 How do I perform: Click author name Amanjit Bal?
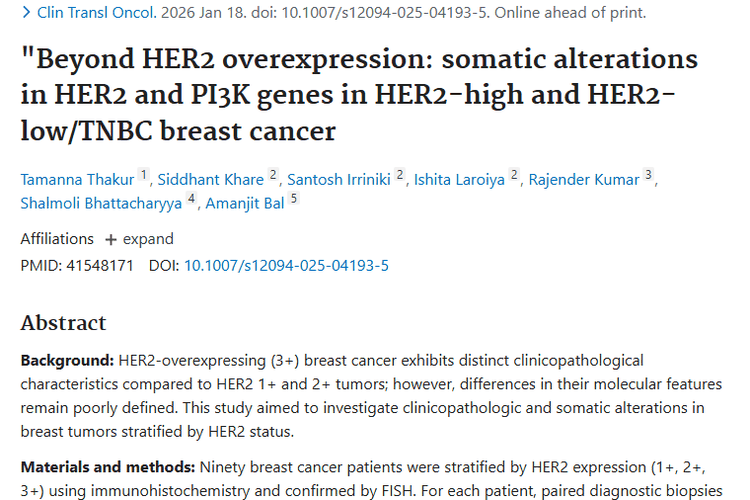click(245, 204)
